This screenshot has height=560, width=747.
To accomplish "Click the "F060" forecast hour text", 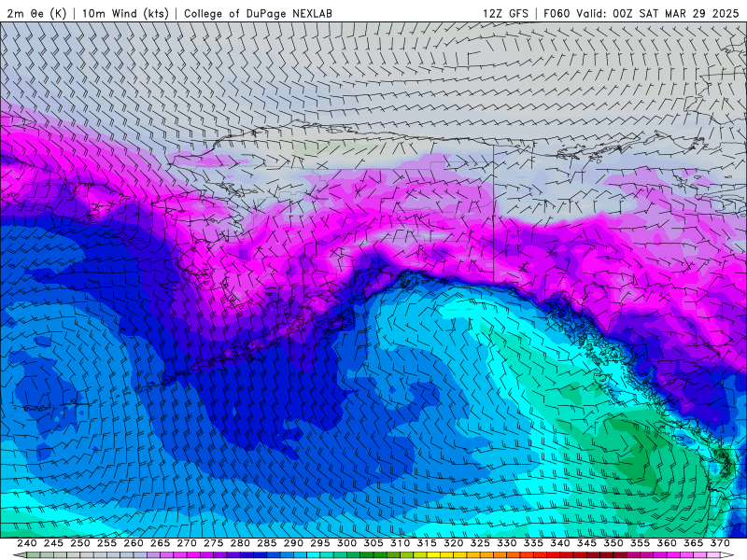I will coord(557,13).
